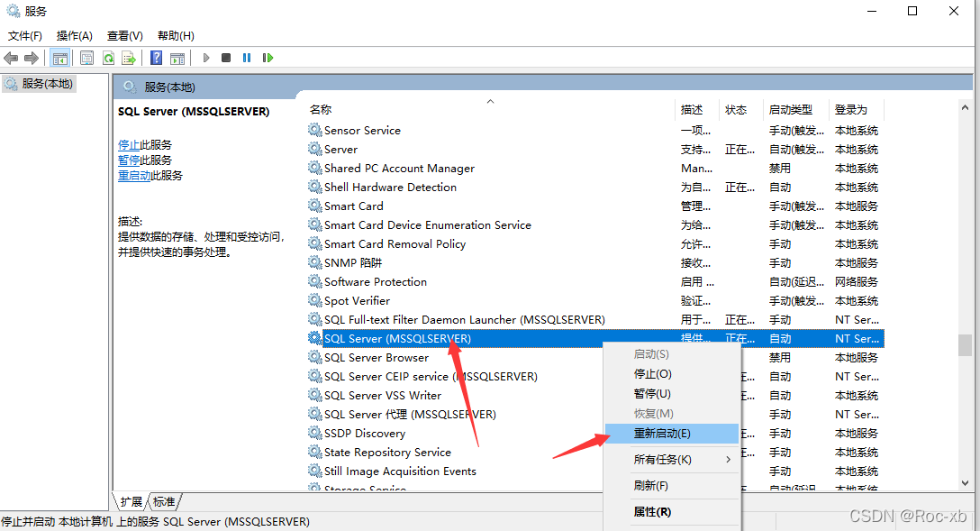Open the Help toolbar icon
This screenshot has width=980, height=531.
click(x=156, y=59)
